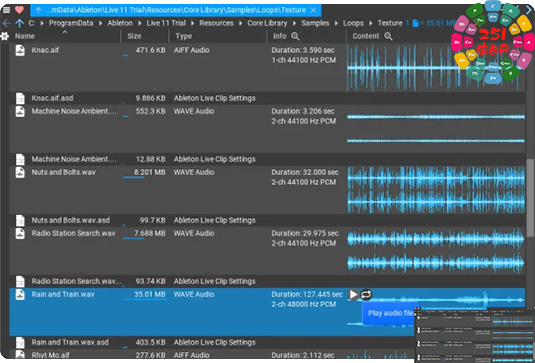
Task: Navigate to Resources in the breadcrumb
Action: point(216,23)
